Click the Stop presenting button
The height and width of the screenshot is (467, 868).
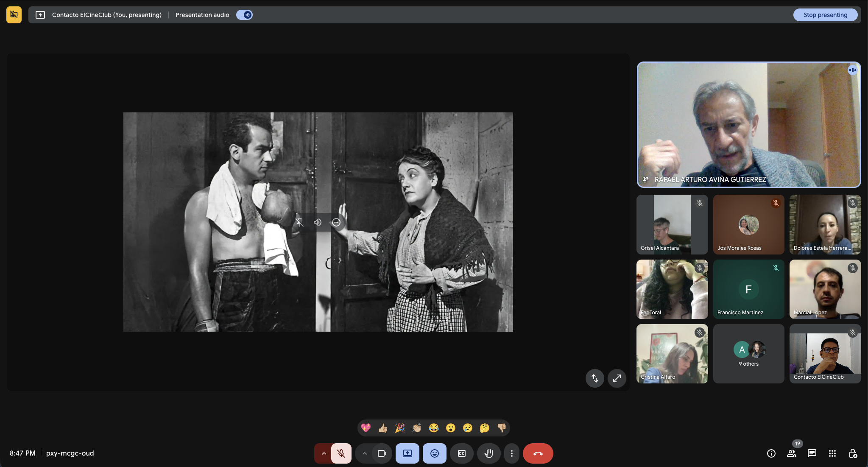[x=825, y=15]
